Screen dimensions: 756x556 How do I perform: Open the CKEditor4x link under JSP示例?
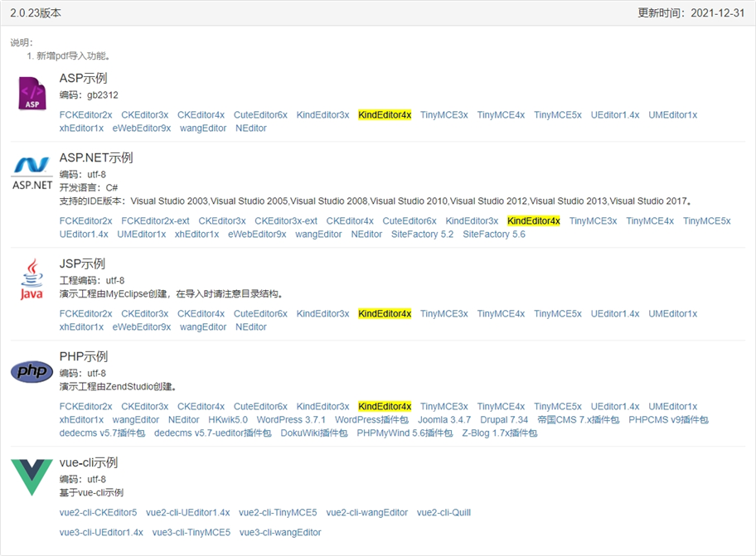point(201,314)
